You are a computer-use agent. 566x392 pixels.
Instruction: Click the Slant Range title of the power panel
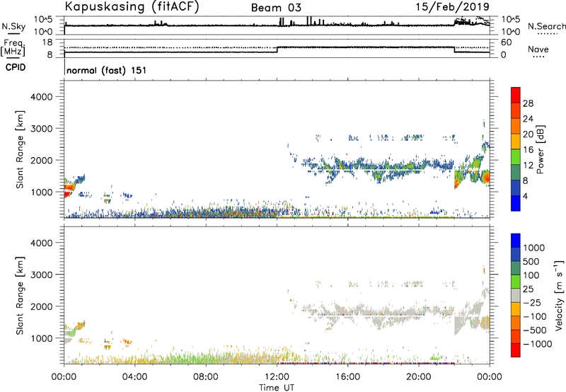pyautogui.click(x=20, y=149)
